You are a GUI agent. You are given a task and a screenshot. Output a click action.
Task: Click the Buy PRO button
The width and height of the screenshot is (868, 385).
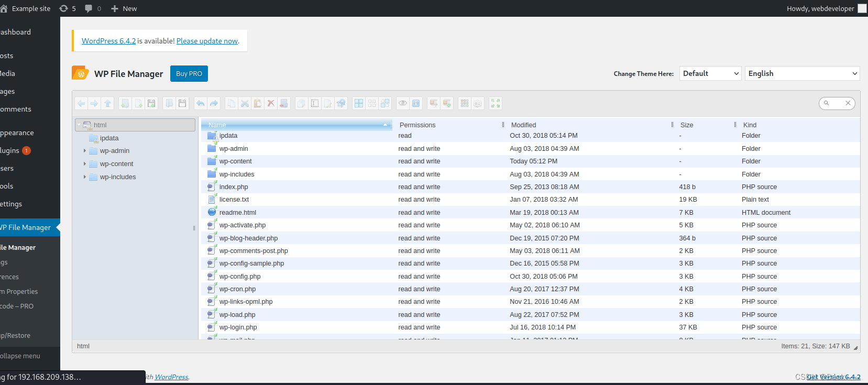pos(189,74)
